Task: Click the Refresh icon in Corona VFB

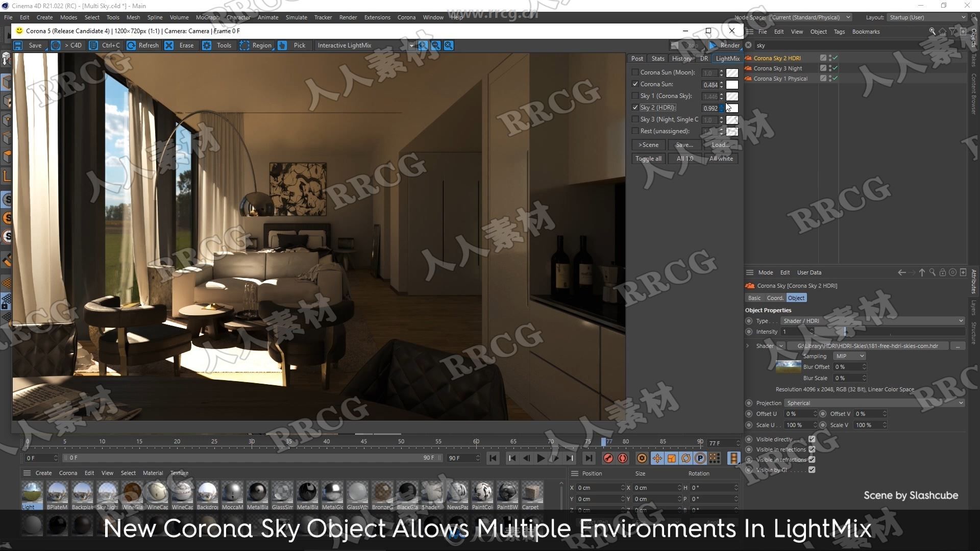Action: 131,45
